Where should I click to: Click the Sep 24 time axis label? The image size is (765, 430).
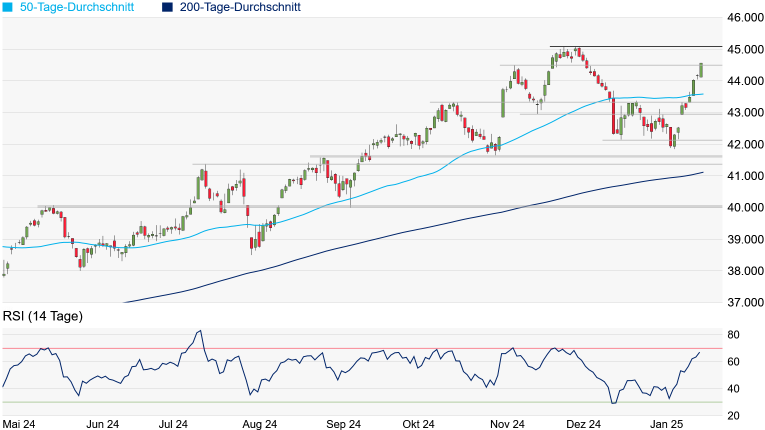point(343,424)
